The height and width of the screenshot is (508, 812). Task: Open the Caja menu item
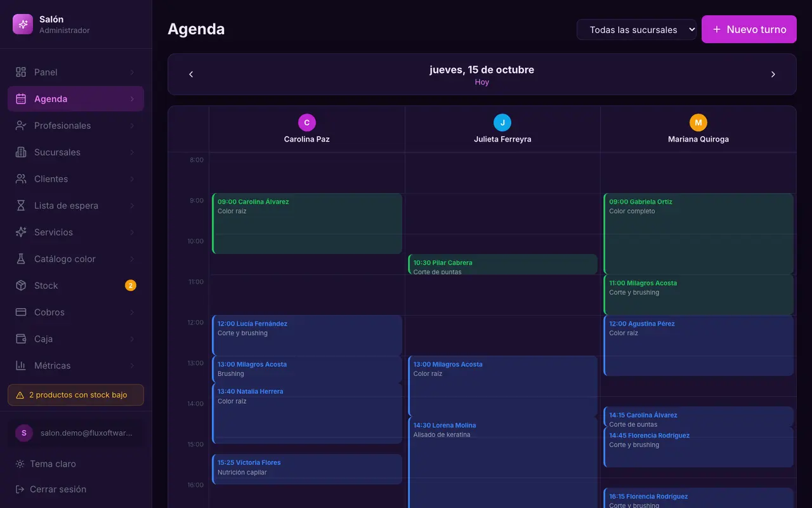(x=75, y=339)
